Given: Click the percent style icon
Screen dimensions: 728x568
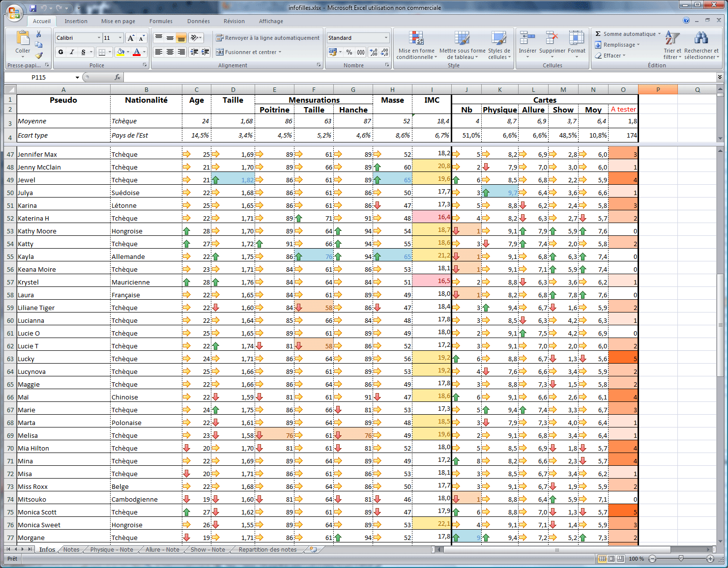Looking at the screenshot, I should [349, 52].
